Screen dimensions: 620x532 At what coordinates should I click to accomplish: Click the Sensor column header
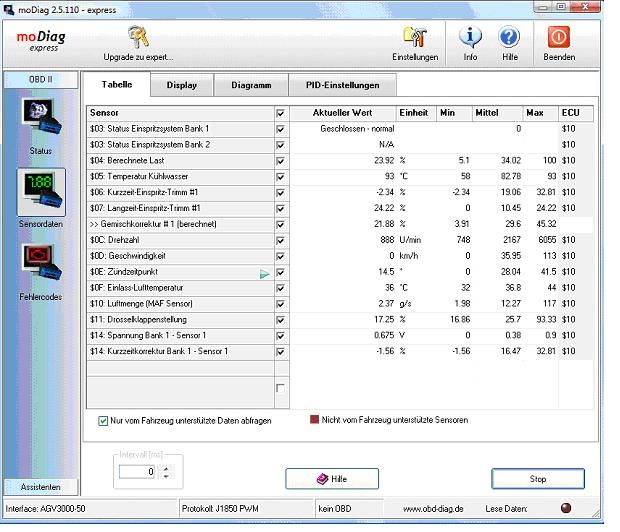tap(180, 113)
